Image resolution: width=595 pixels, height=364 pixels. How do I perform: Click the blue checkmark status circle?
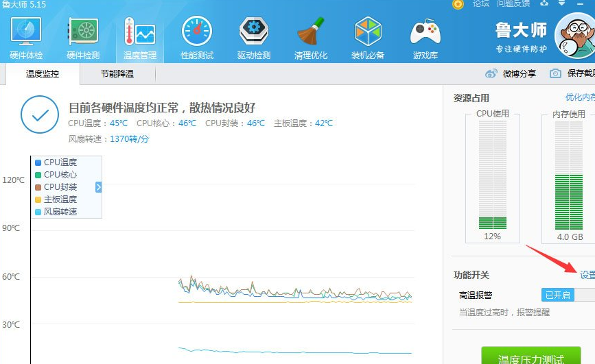click(40, 114)
